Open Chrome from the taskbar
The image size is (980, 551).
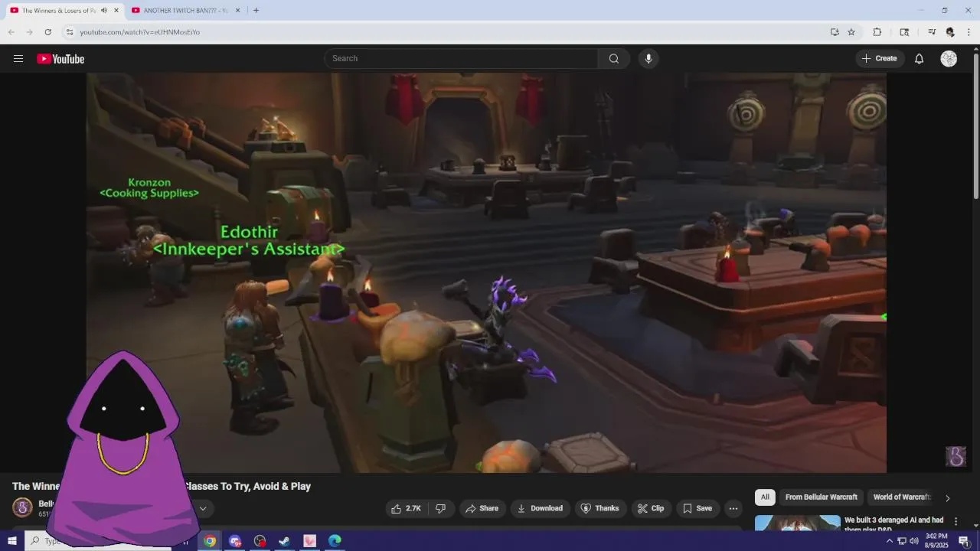(x=210, y=541)
